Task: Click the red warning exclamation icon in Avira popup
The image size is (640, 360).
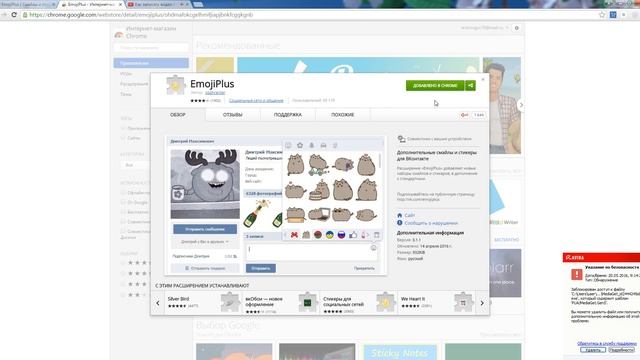Action: (x=577, y=274)
